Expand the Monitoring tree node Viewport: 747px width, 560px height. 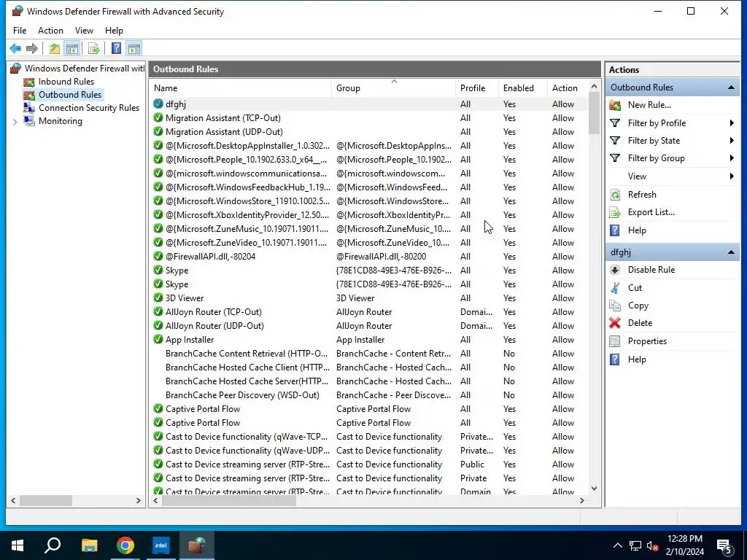[x=15, y=122]
